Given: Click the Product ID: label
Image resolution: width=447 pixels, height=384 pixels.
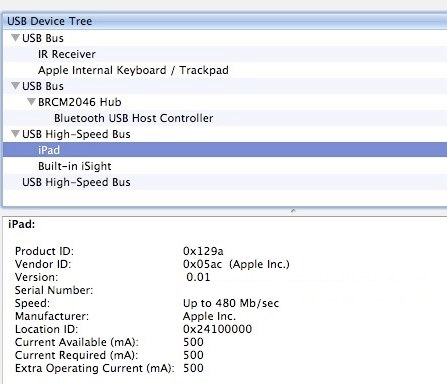Looking at the screenshot, I should (x=44, y=251).
